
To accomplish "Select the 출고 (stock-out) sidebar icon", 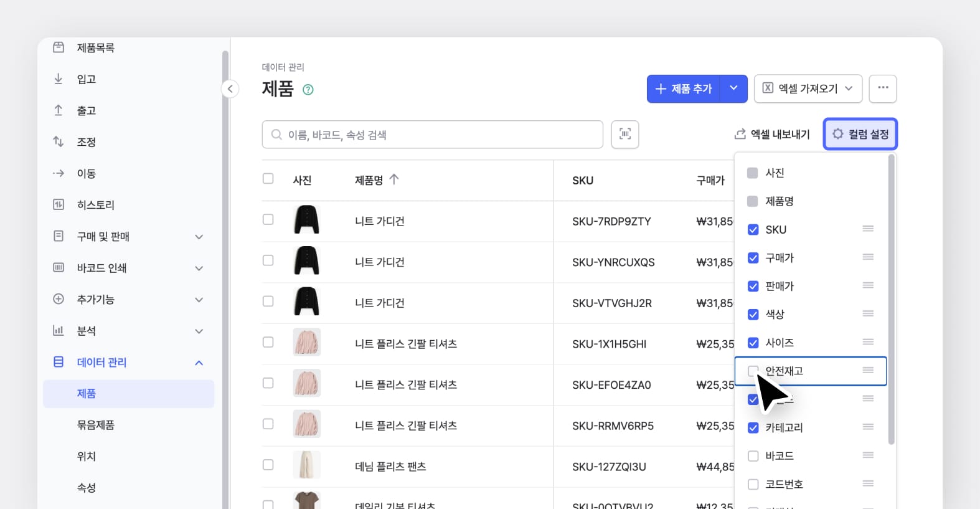I will [x=58, y=110].
